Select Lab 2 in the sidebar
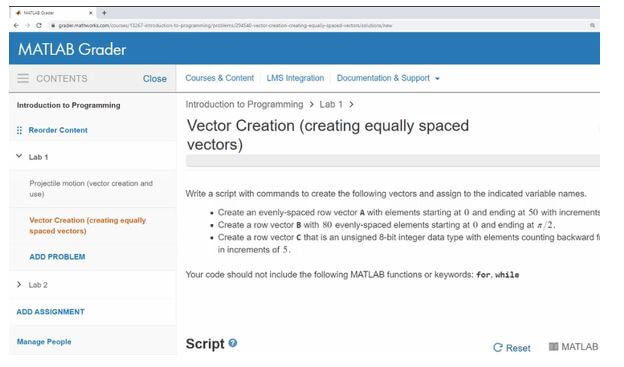Screen dimensions: 624x367 click(x=38, y=285)
